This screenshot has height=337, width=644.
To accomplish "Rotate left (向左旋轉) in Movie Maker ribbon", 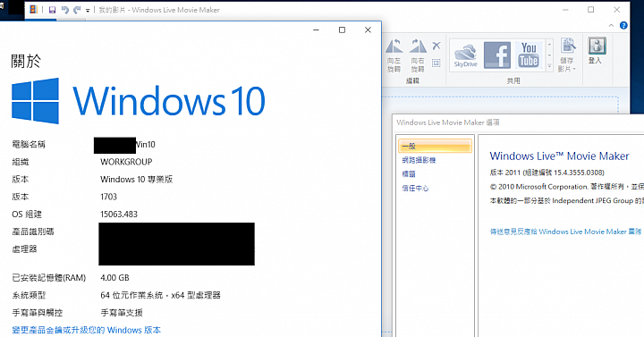I will tap(394, 55).
